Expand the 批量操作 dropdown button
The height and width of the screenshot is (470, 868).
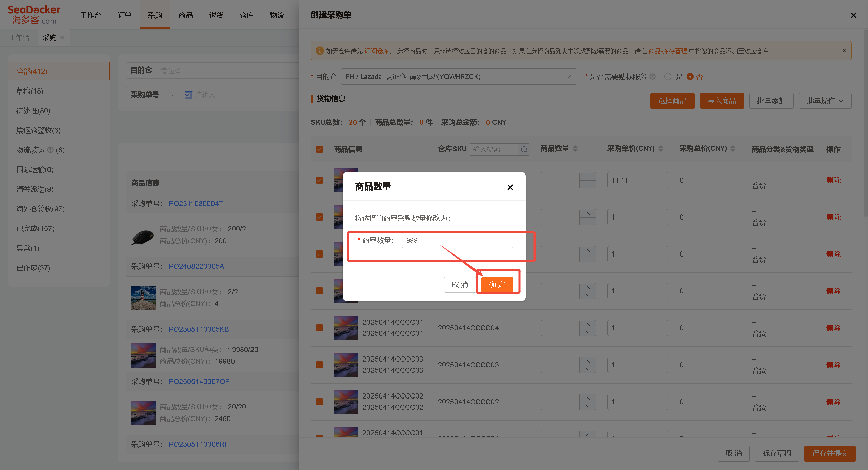pyautogui.click(x=825, y=101)
